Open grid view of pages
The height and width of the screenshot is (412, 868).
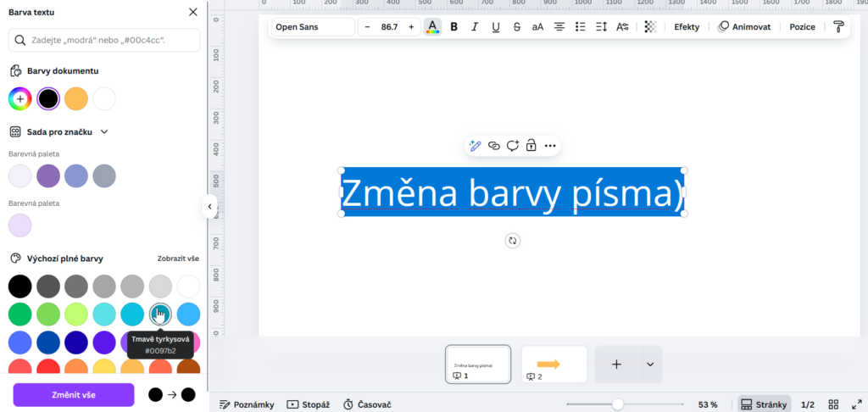pos(833,404)
